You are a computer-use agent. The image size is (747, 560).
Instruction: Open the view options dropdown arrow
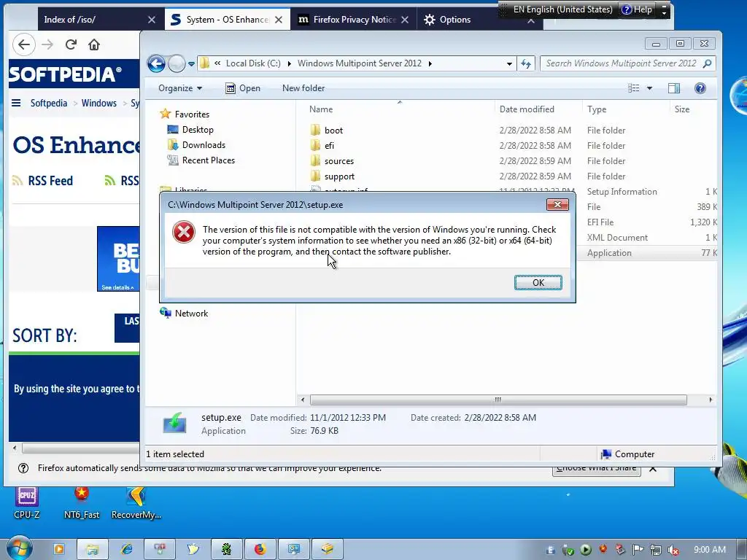pos(649,88)
